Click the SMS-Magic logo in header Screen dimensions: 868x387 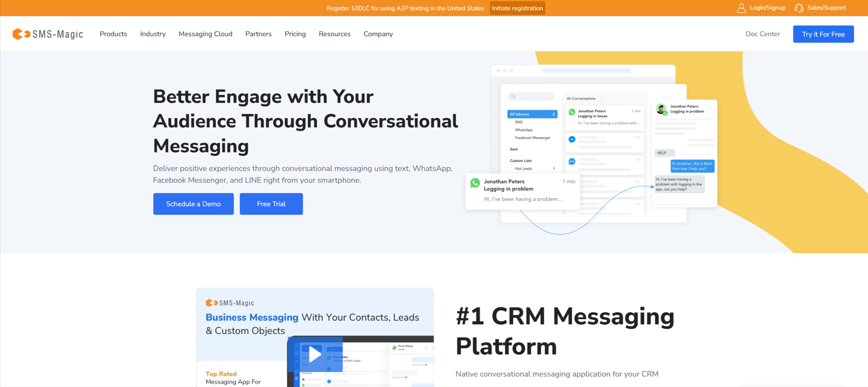48,34
